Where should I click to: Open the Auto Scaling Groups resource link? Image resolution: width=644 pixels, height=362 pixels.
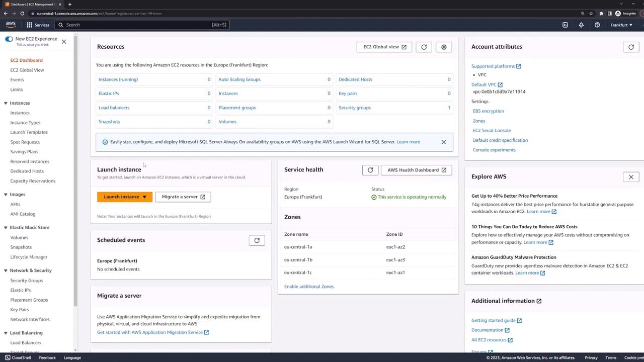[x=239, y=79]
